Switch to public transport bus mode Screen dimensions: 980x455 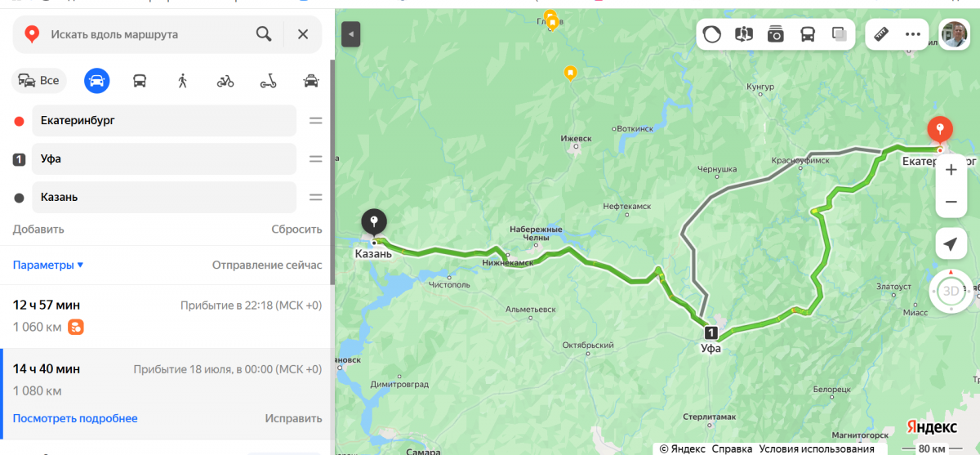140,80
